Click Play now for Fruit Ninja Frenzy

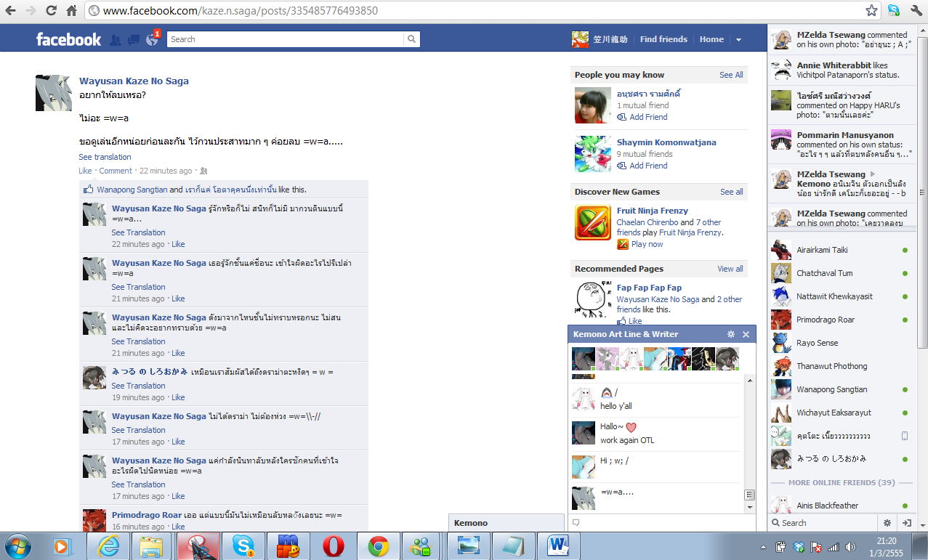pos(647,244)
